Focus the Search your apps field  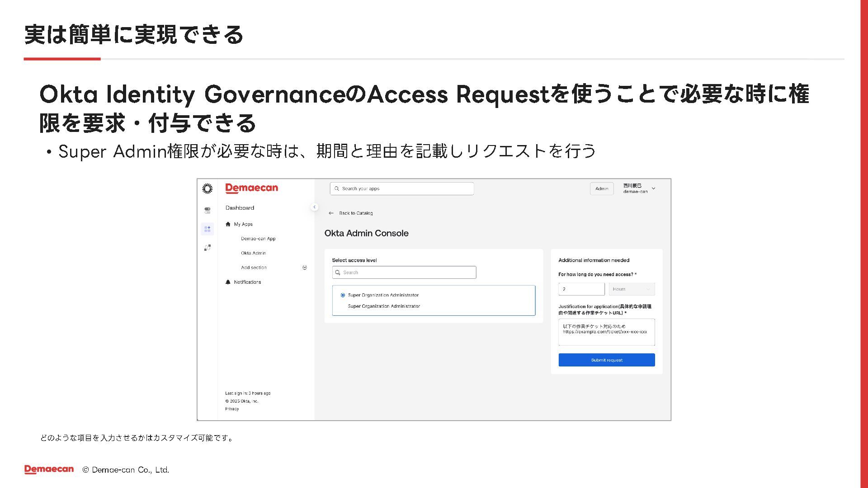[402, 189]
